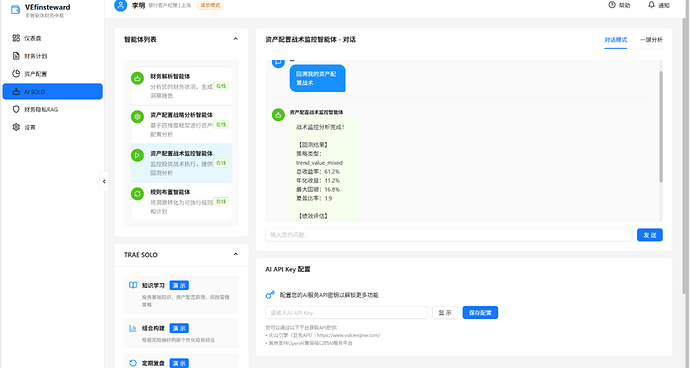Click the trend_value_mixed strategy text
Viewport: 690px width, 368px height.
(319, 162)
